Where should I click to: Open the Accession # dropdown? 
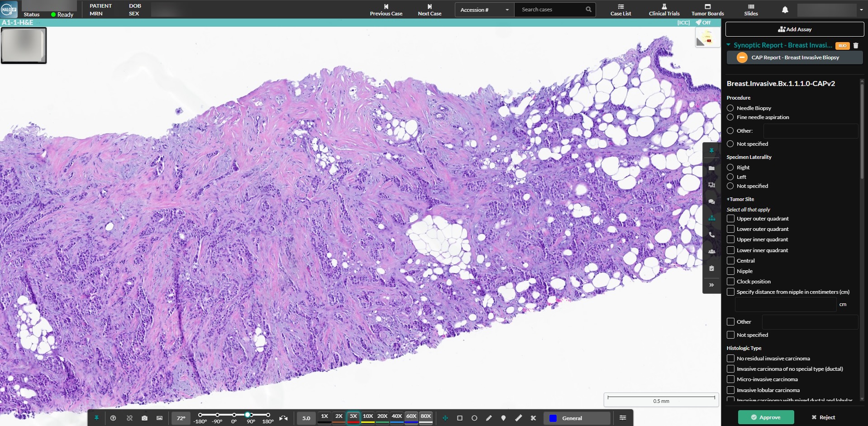(x=484, y=10)
